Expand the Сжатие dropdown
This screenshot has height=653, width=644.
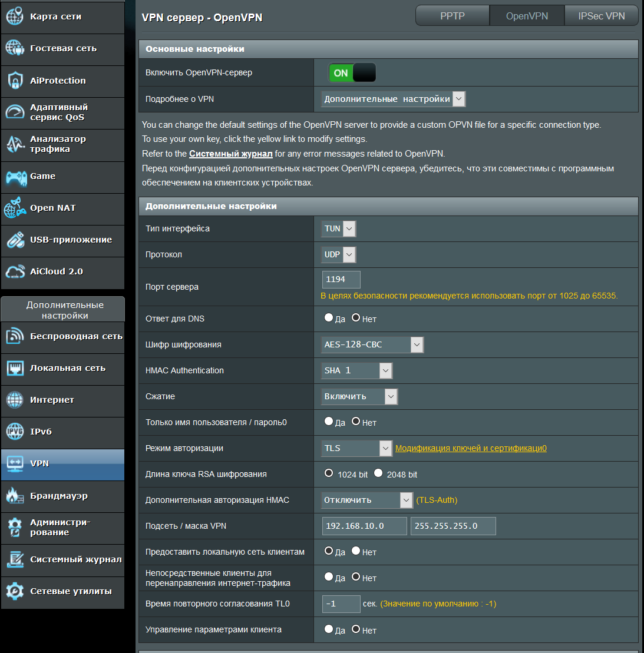click(359, 396)
